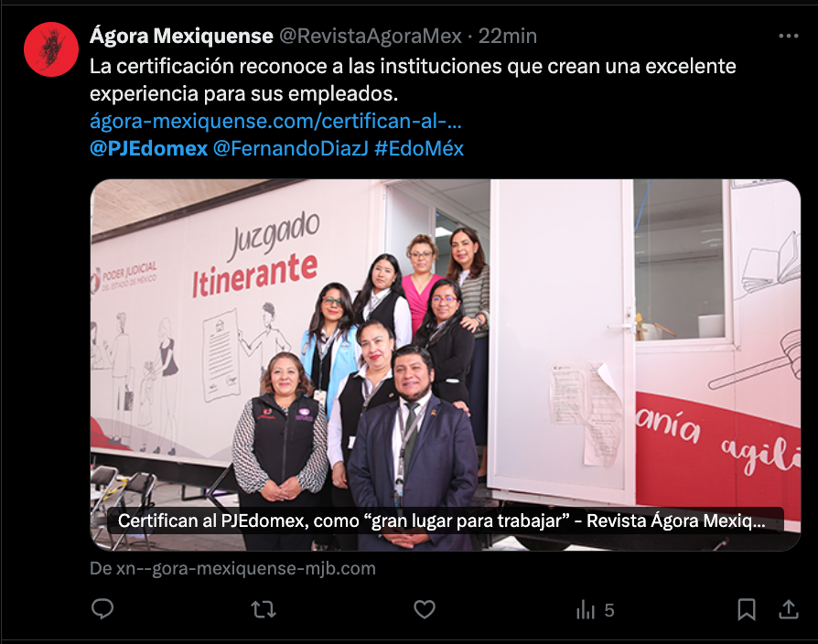818x644 pixels.
Task: Share the tweet via upload arrow icon
Action: coord(789,609)
